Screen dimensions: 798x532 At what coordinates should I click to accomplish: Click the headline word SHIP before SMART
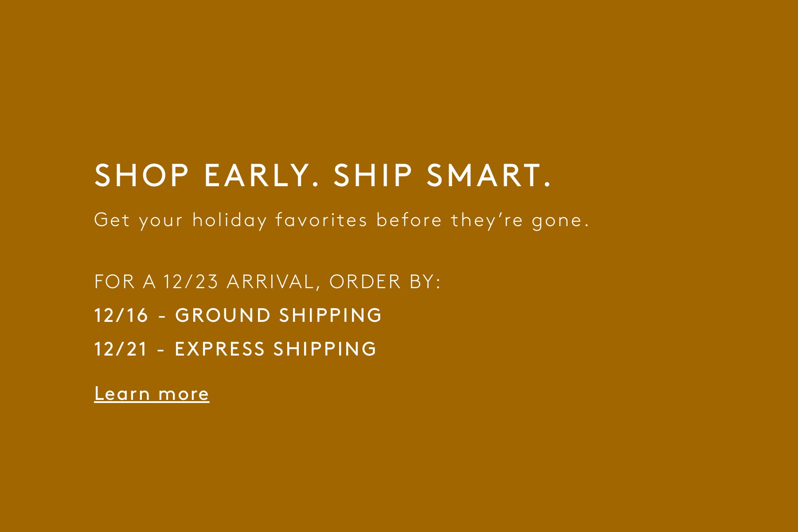(x=373, y=176)
